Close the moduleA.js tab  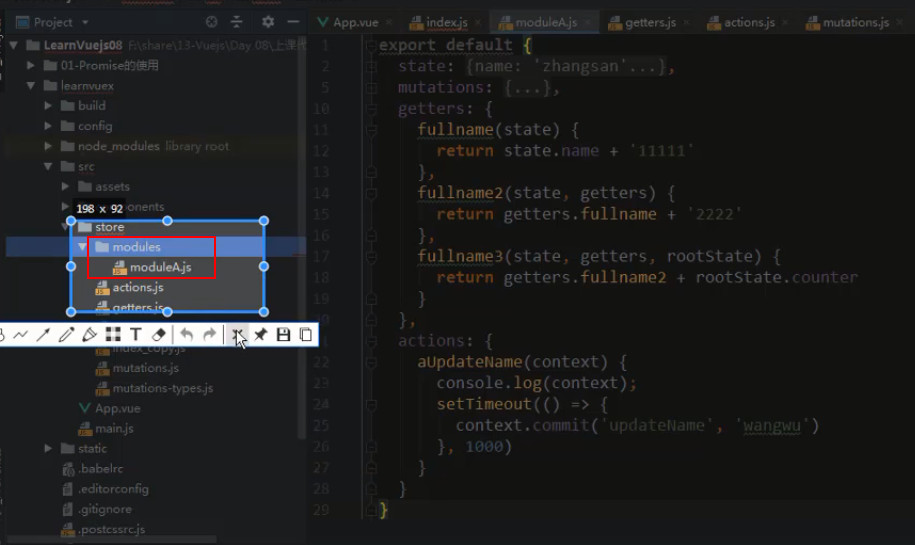[588, 23]
